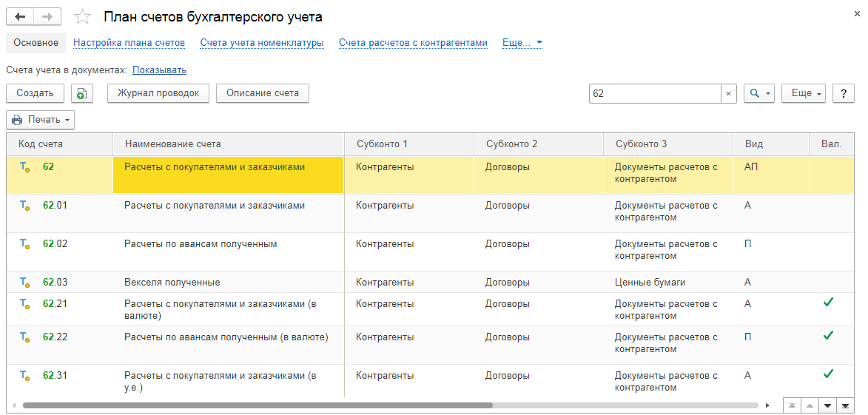The height and width of the screenshot is (415, 868).
Task: Click 'Контрагенты' cell in row 62.03
Action: pyautogui.click(x=410, y=282)
